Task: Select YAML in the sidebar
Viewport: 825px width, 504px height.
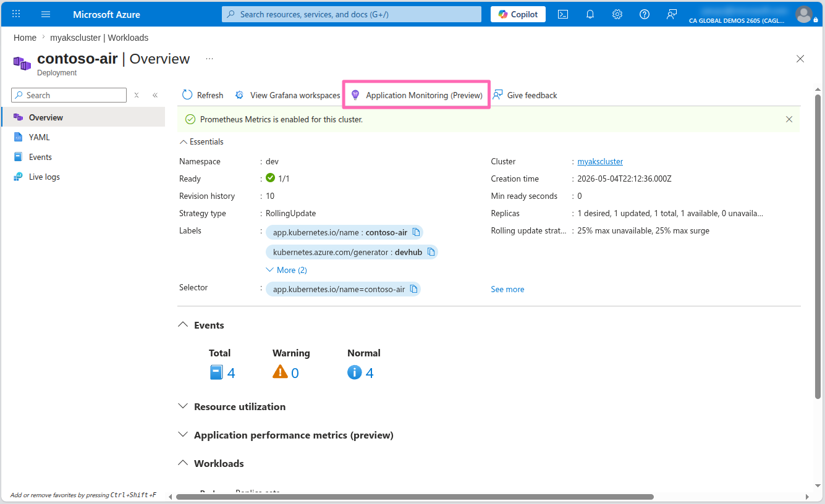Action: point(83,137)
